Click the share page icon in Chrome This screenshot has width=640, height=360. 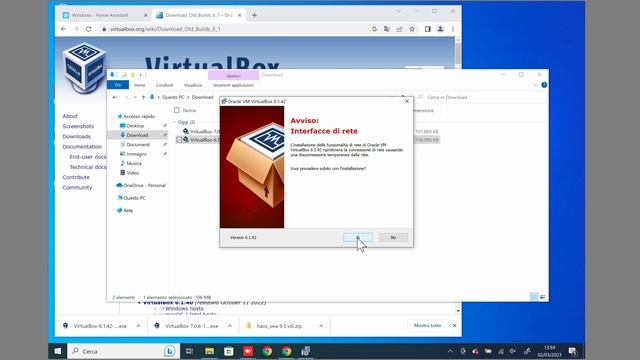point(399,29)
